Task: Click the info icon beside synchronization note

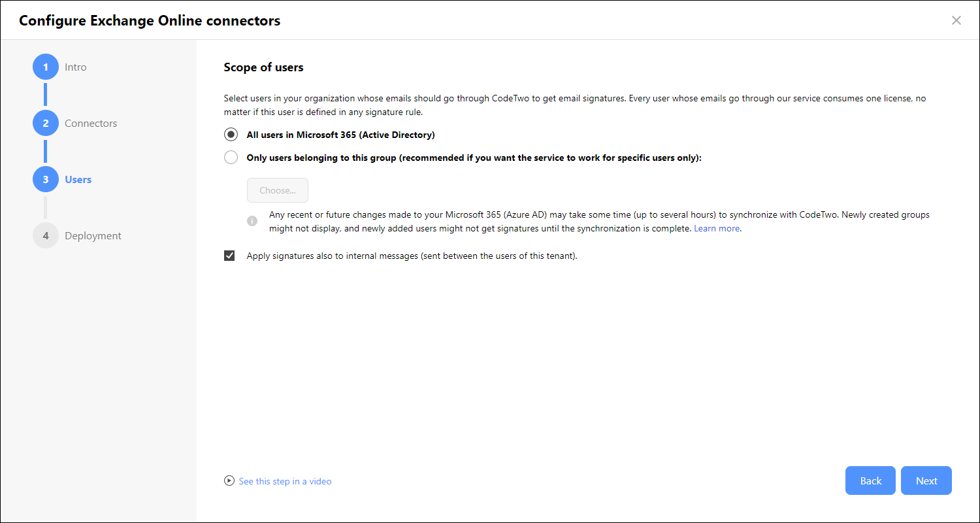Action: coord(252,221)
